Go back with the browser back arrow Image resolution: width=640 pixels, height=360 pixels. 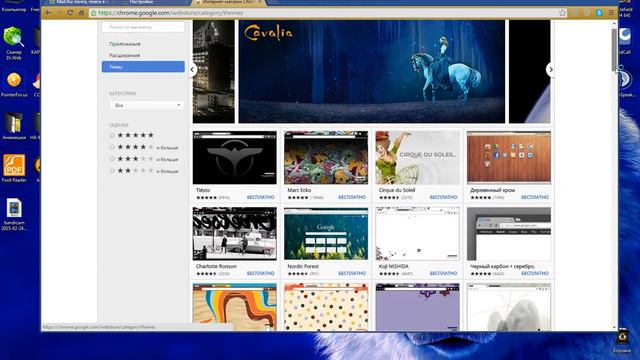click(48, 13)
